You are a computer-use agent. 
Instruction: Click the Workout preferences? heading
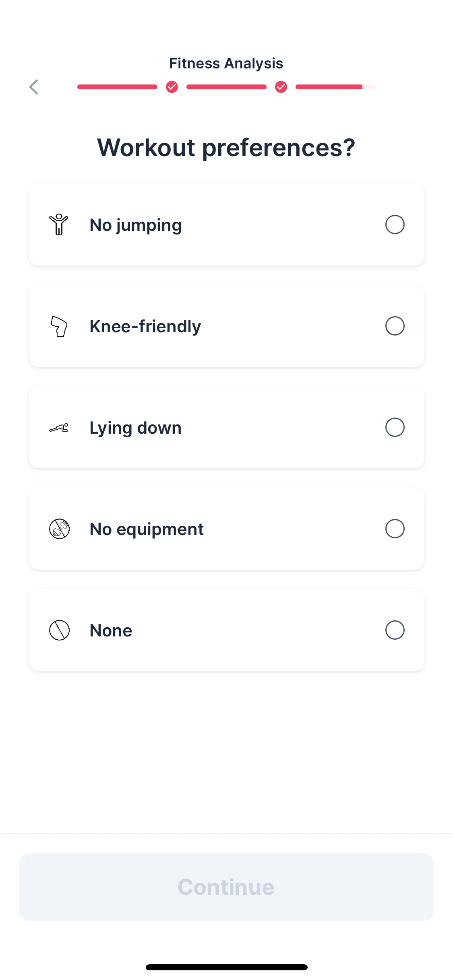tap(226, 148)
